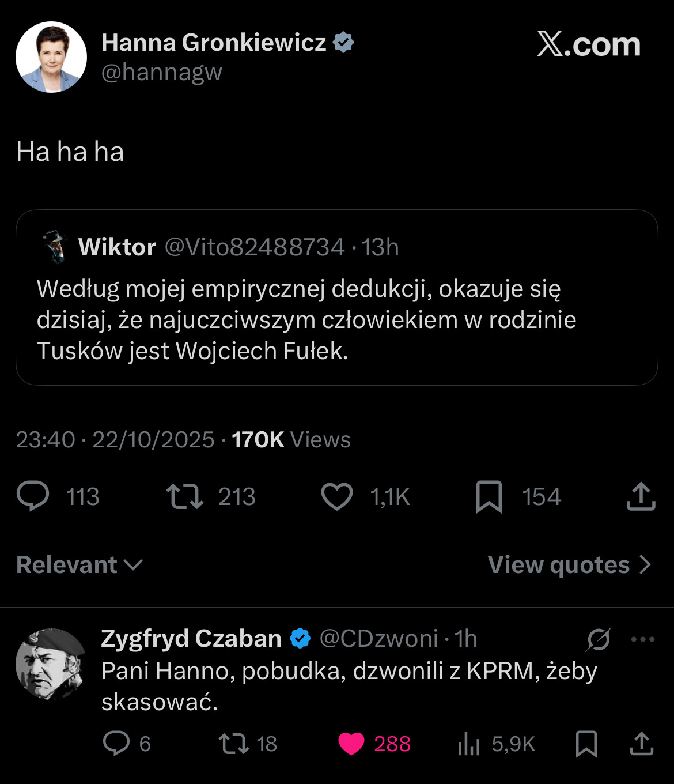Repost the main Ha ha ha post
The height and width of the screenshot is (784, 674).
point(185,496)
